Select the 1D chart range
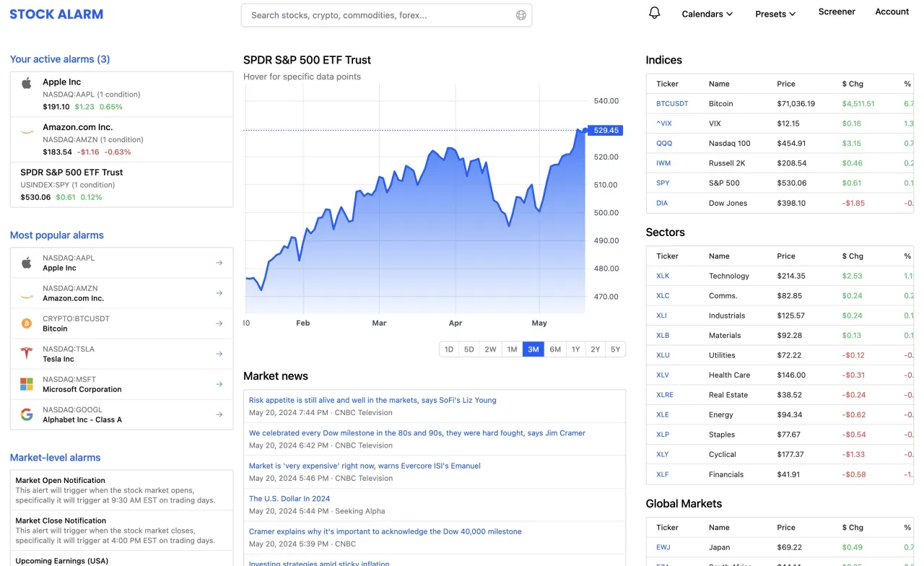Viewport: 924px width, 566px height. 449,349
